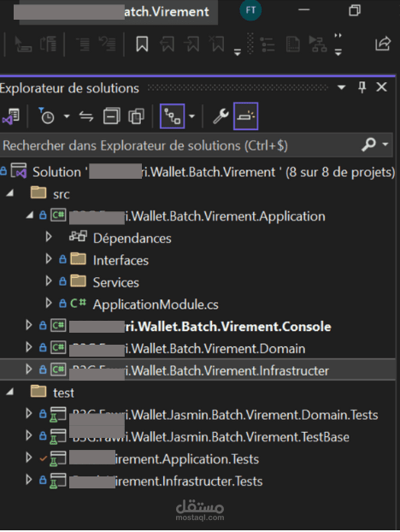Image resolution: width=400 pixels, height=532 pixels.
Task: Select the Wallet.Batch.Virement.Domain project
Action: [x=187, y=349]
